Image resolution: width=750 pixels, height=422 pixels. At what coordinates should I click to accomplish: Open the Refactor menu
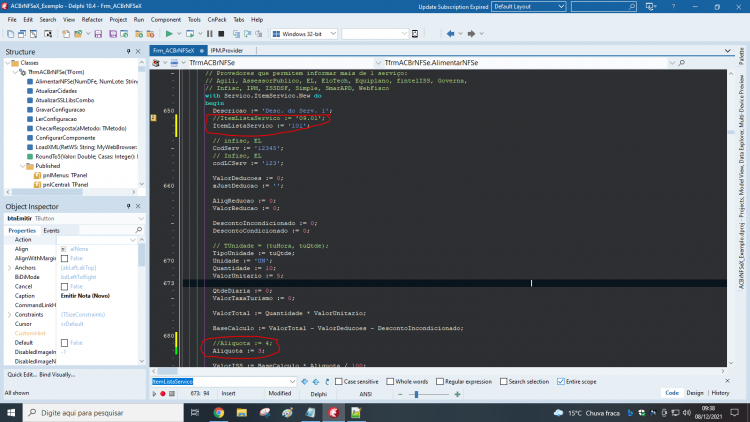tap(92, 20)
